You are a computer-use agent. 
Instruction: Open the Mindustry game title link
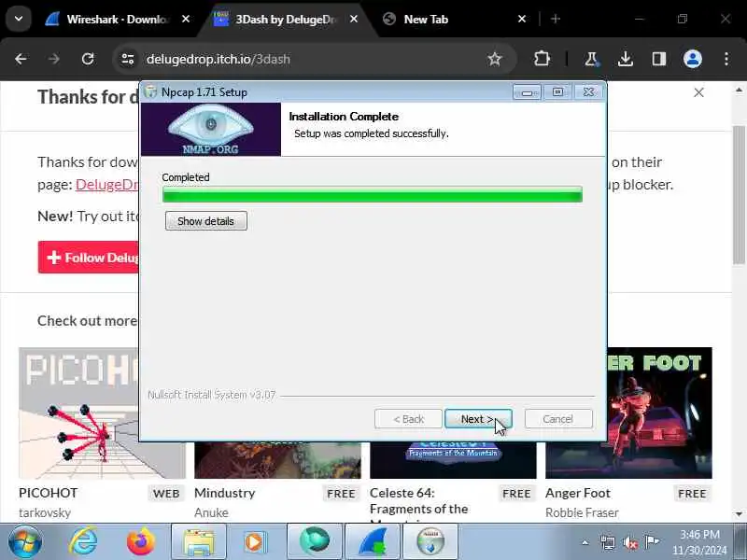click(x=225, y=493)
